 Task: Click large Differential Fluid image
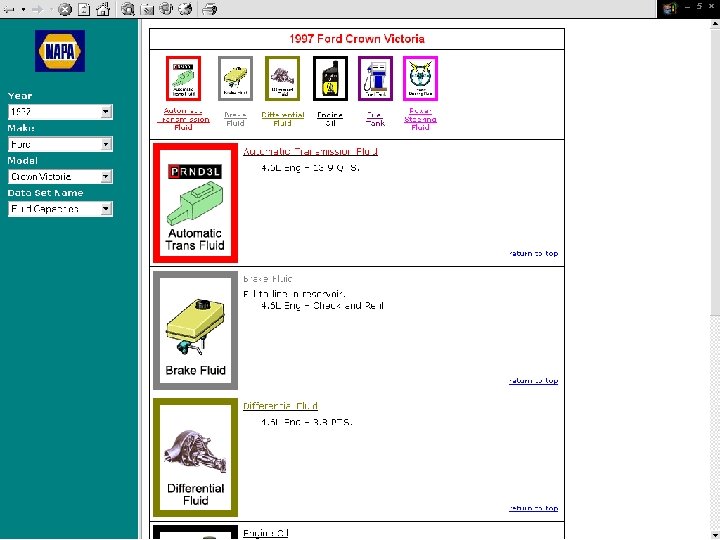tap(196, 457)
